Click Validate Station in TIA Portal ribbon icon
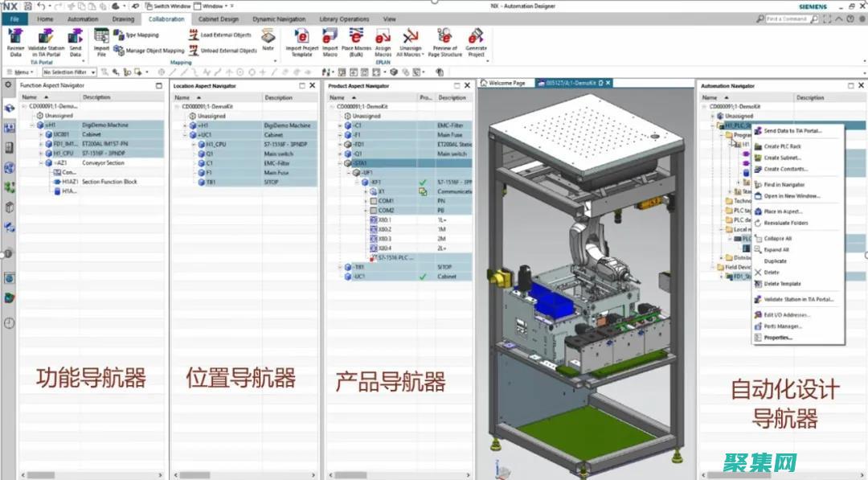The image size is (868, 480). (x=47, y=36)
